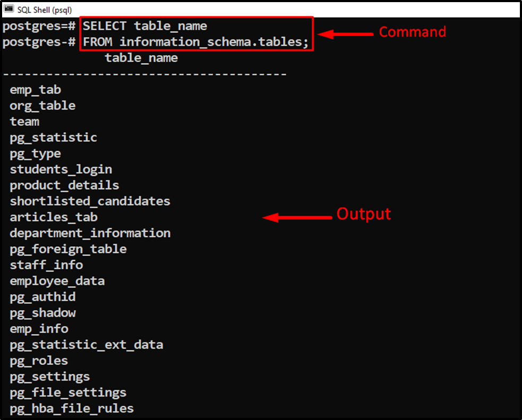The image size is (522, 420).
Task: Click the pg_statistic_ext_data row
Action: (x=87, y=345)
